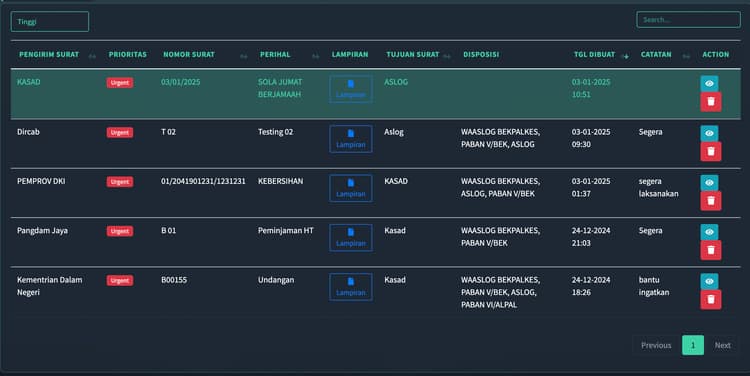Open Lampiran attachment for Peminjaman HT
Viewport: 750px width, 376px height.
[351, 237]
